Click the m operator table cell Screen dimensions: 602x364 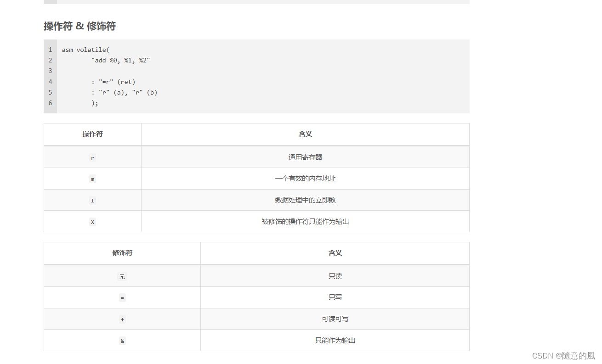[x=92, y=179]
